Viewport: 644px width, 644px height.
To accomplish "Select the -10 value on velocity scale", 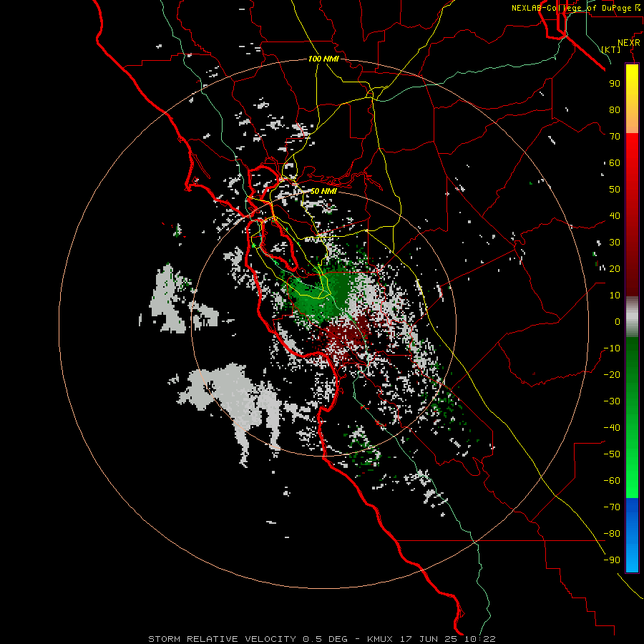I will pos(612,348).
